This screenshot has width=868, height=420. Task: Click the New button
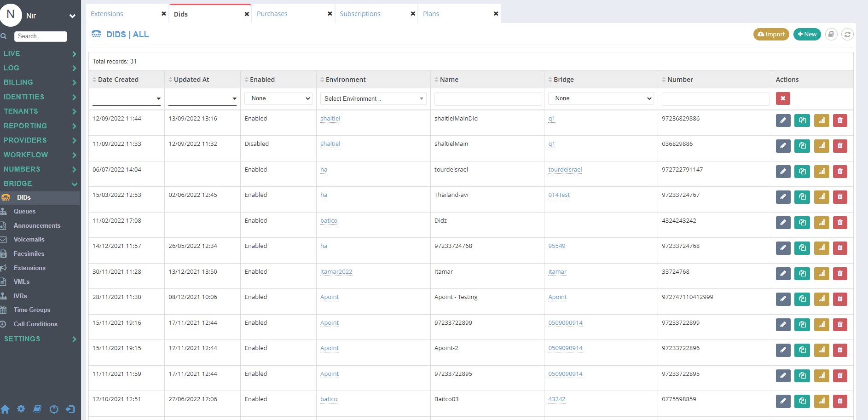[x=807, y=35]
